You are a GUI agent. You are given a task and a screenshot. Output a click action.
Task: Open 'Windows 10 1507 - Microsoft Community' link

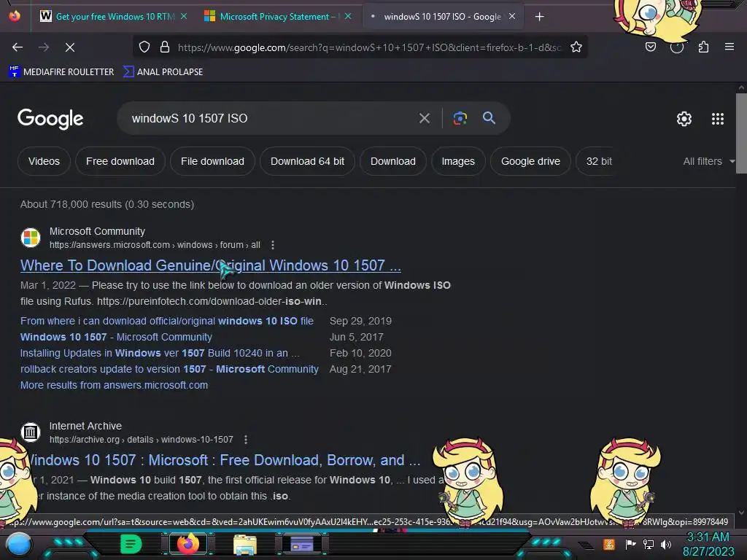[116, 337]
